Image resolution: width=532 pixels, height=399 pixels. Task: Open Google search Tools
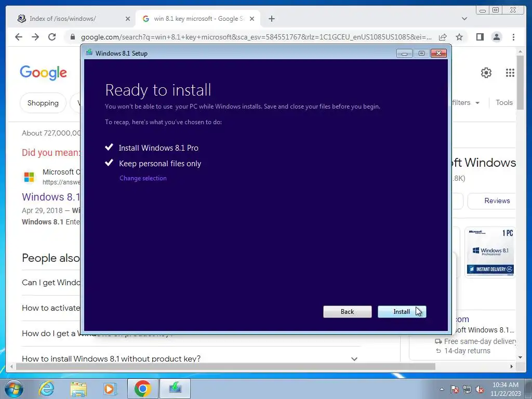coord(504,102)
